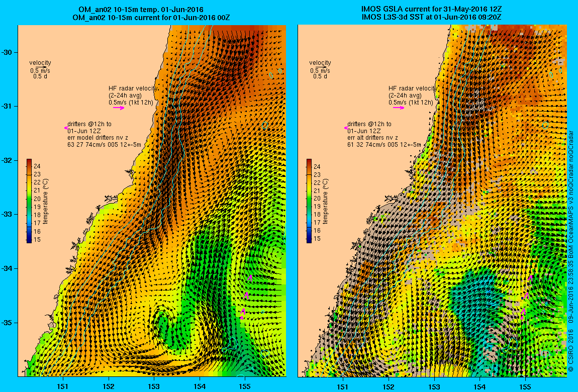Viewport: 578px width, 392px height.
Task: Click color bar value '20' in OM_an02 panel
Action: click(x=37, y=199)
